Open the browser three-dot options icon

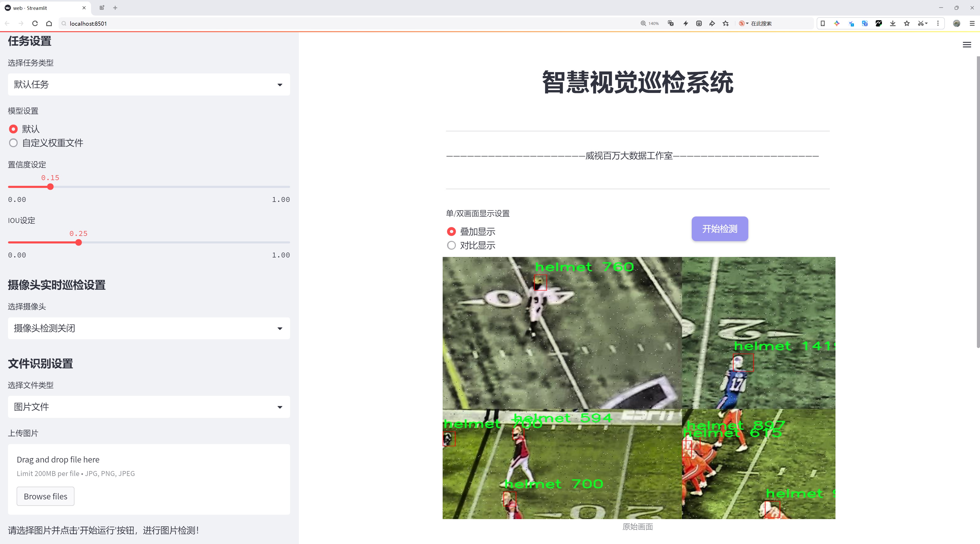click(x=938, y=23)
